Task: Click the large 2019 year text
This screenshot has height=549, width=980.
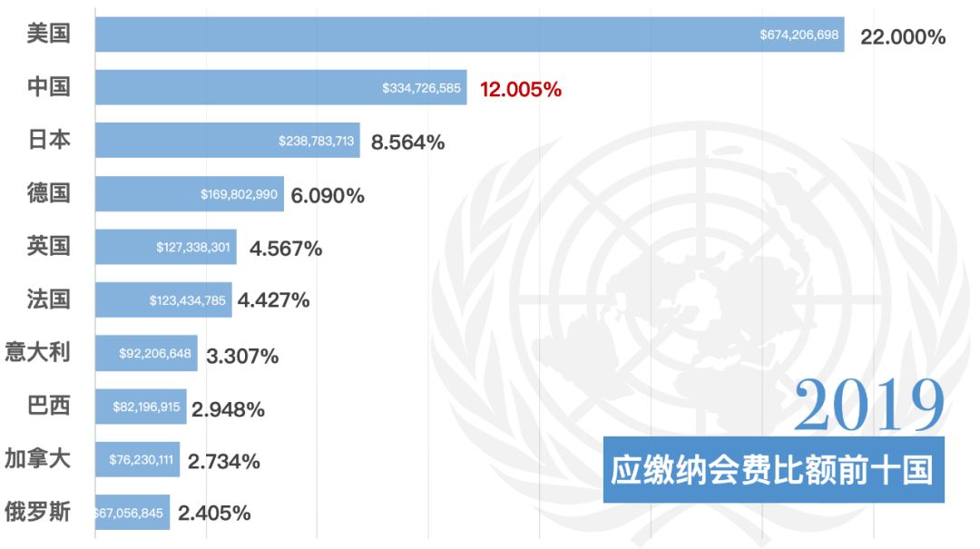Action: [x=868, y=406]
